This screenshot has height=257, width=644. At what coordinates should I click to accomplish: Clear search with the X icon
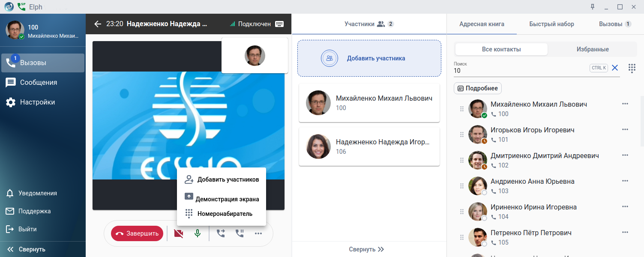point(615,68)
